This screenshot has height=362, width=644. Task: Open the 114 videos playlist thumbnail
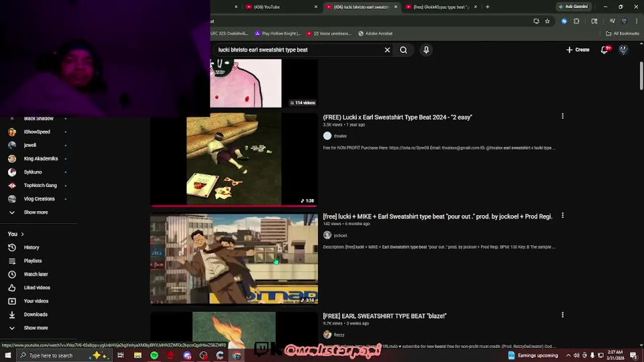(x=264, y=83)
